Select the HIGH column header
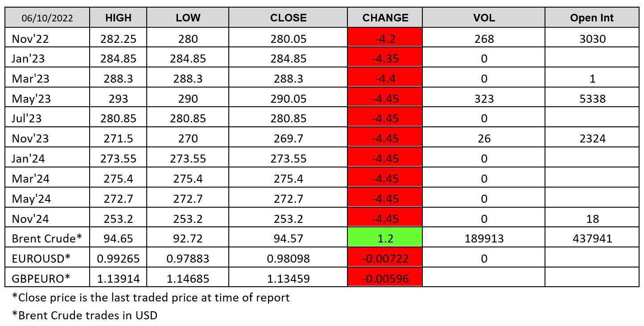This screenshot has width=644, height=326. pos(118,18)
